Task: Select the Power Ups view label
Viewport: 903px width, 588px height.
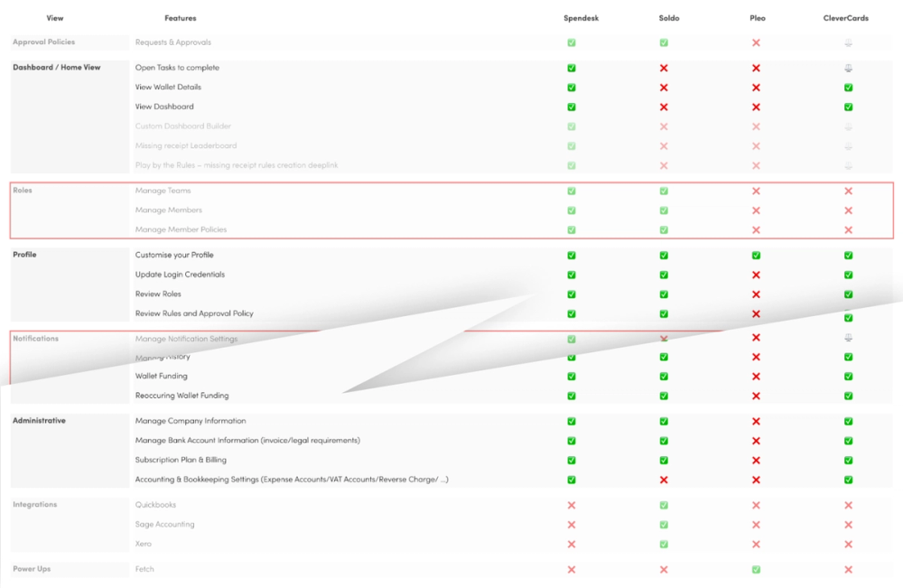Action: tap(32, 569)
